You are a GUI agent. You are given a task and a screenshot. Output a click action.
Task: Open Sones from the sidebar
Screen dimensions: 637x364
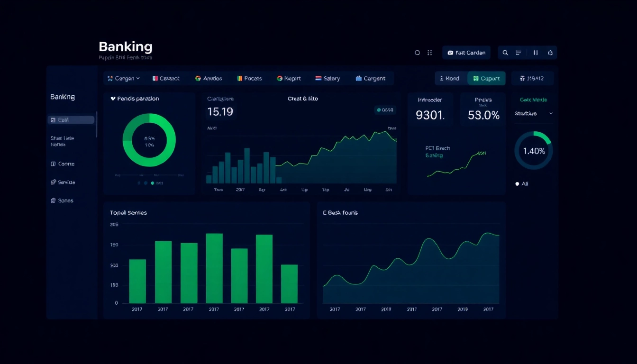[x=62, y=200]
